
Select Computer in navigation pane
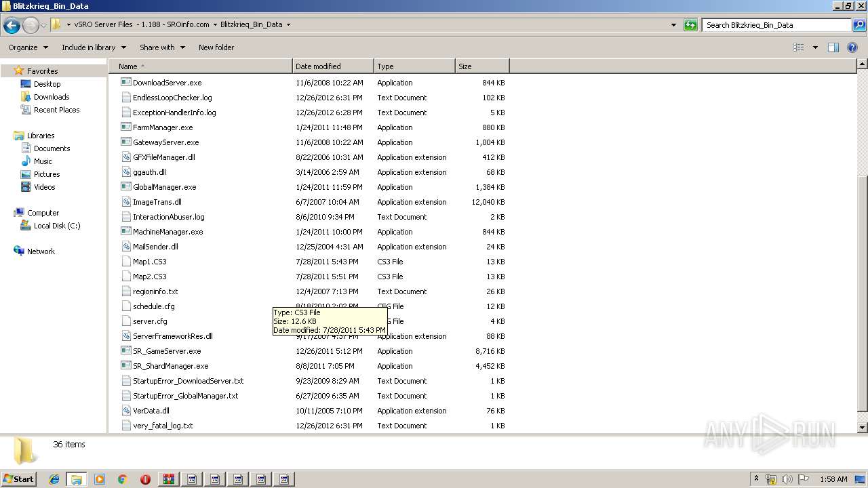click(x=43, y=213)
